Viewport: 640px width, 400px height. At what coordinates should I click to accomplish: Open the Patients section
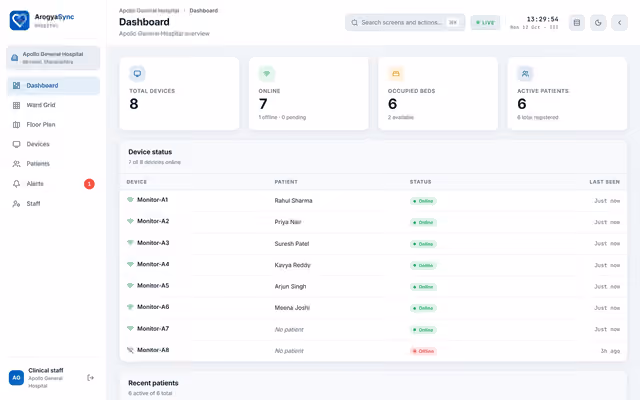[53, 164]
